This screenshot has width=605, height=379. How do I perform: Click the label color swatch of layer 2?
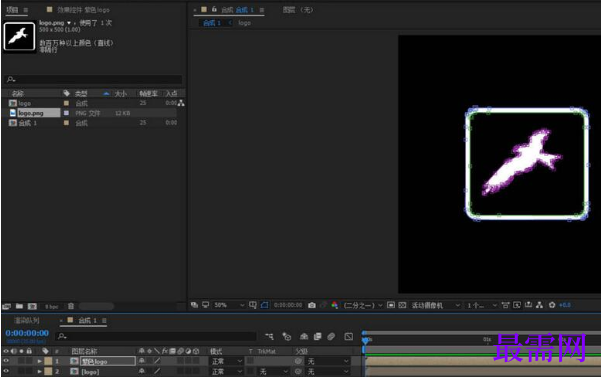[48, 371]
